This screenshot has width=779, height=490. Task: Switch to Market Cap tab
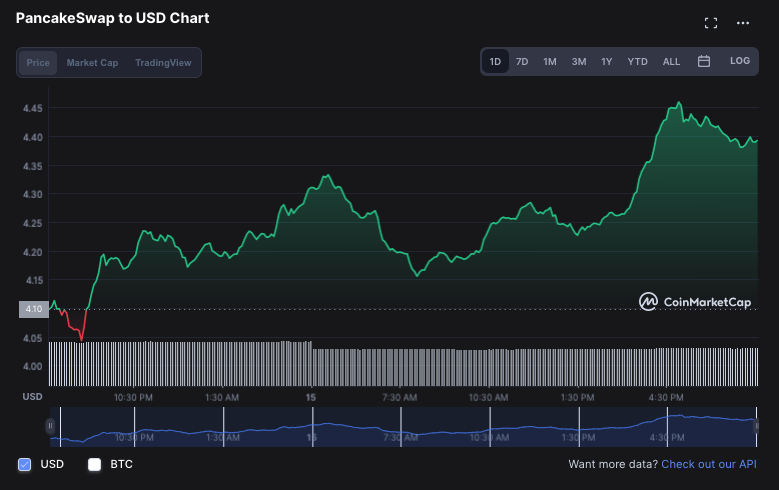tap(92, 63)
